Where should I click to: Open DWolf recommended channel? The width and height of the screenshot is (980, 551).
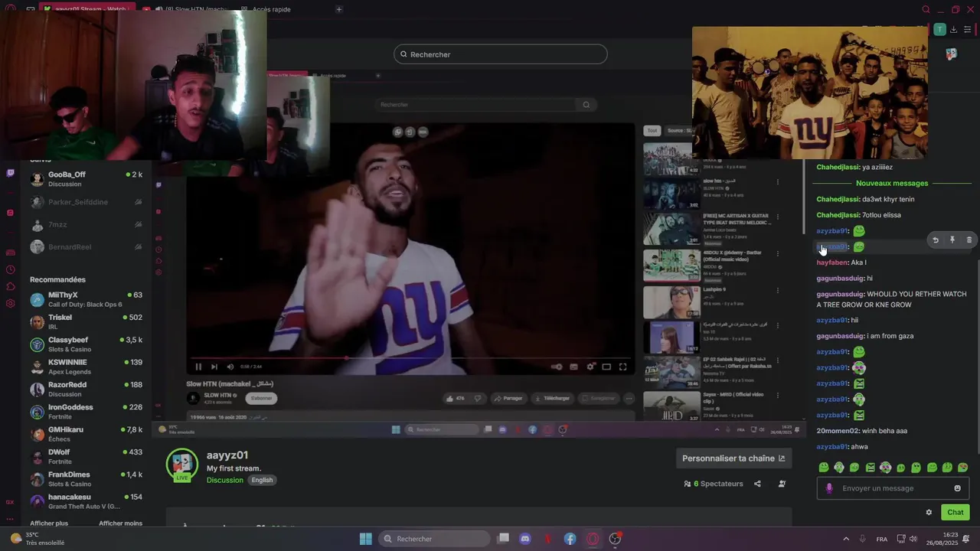[x=86, y=456]
